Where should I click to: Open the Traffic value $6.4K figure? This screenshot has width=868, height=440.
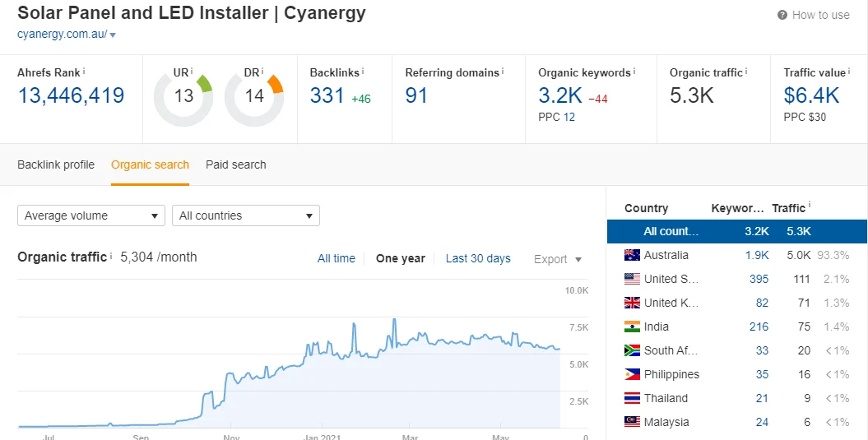(x=811, y=95)
